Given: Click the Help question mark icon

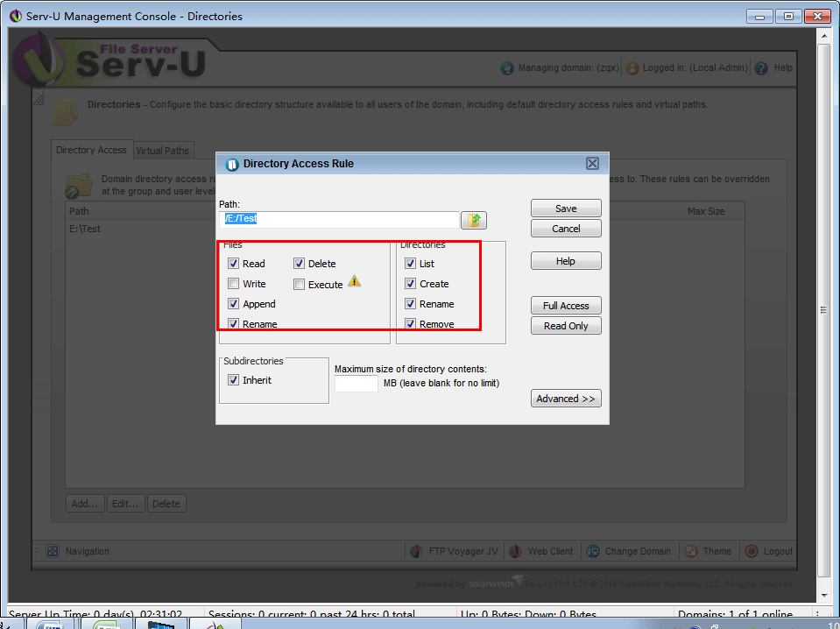Looking at the screenshot, I should [760, 68].
